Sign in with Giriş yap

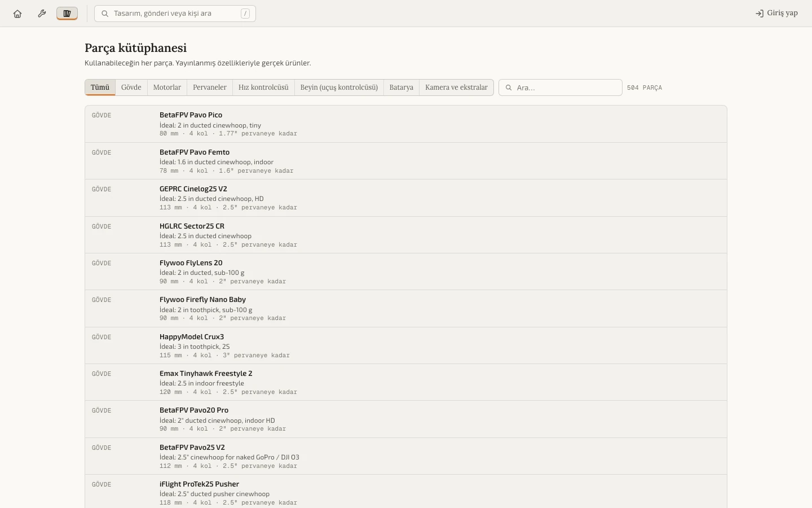pyautogui.click(x=776, y=14)
